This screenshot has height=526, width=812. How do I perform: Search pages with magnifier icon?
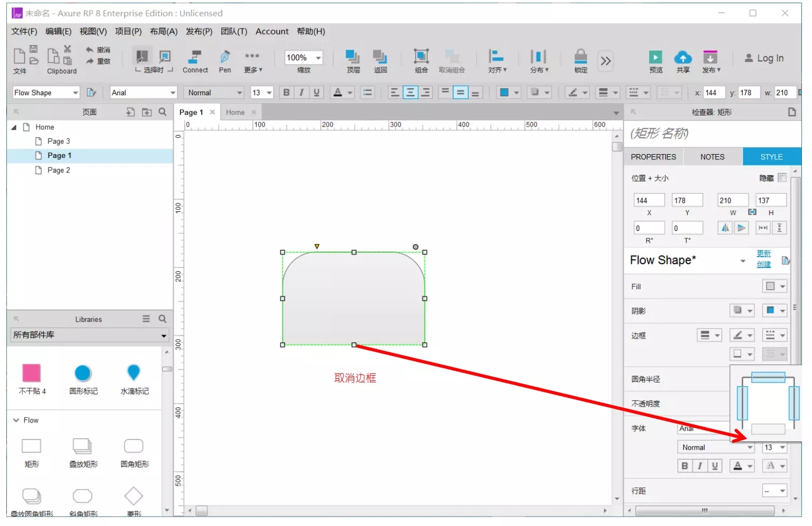(163, 112)
